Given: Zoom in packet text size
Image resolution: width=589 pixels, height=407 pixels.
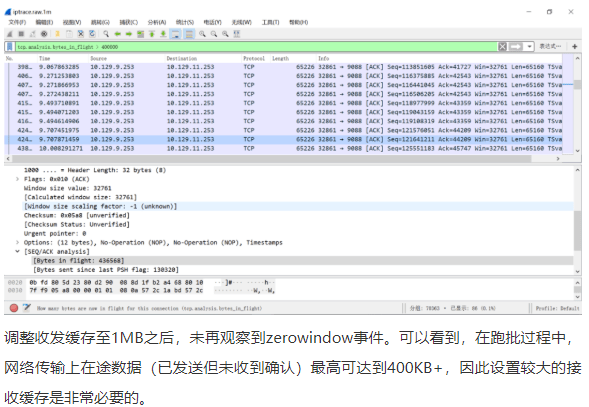Looking at the screenshot, I should tap(202, 34).
